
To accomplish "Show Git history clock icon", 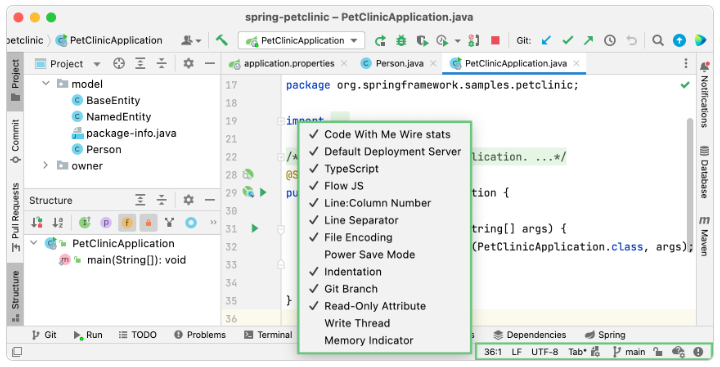I will 610,40.
